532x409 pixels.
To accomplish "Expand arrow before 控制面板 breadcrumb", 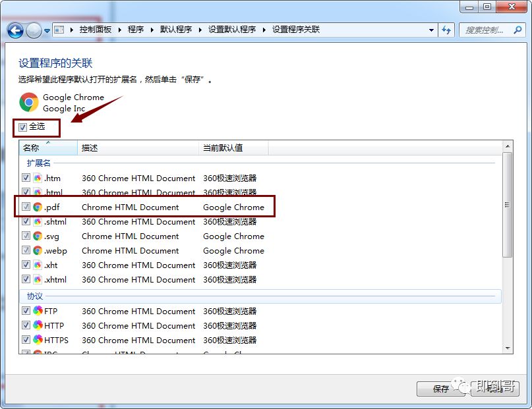I will pos(72,30).
